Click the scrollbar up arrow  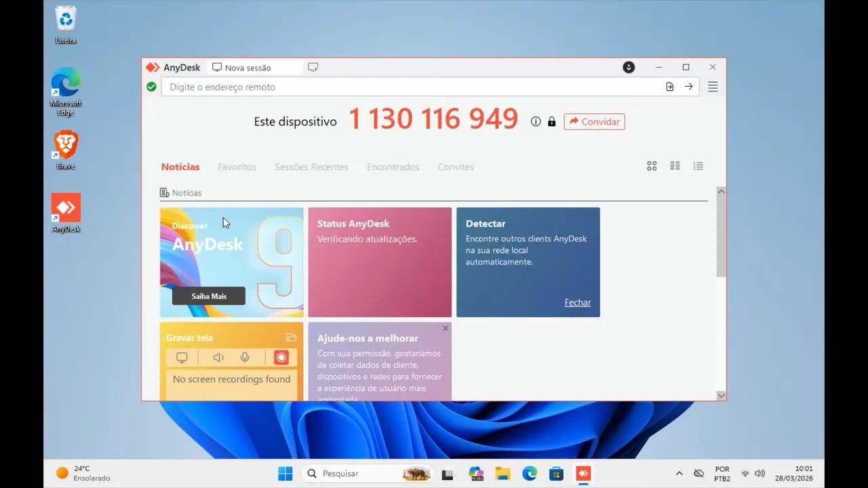[721, 192]
